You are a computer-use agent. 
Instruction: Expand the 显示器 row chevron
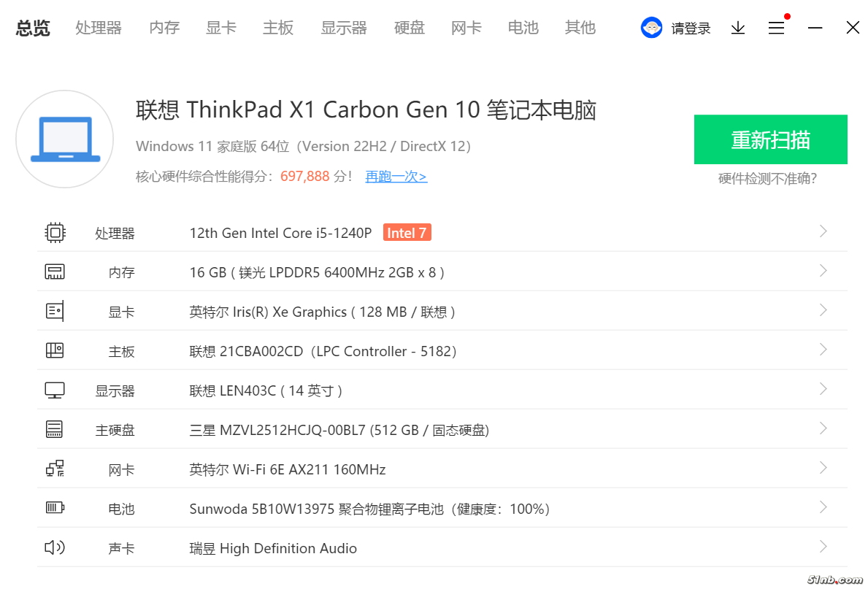(823, 389)
